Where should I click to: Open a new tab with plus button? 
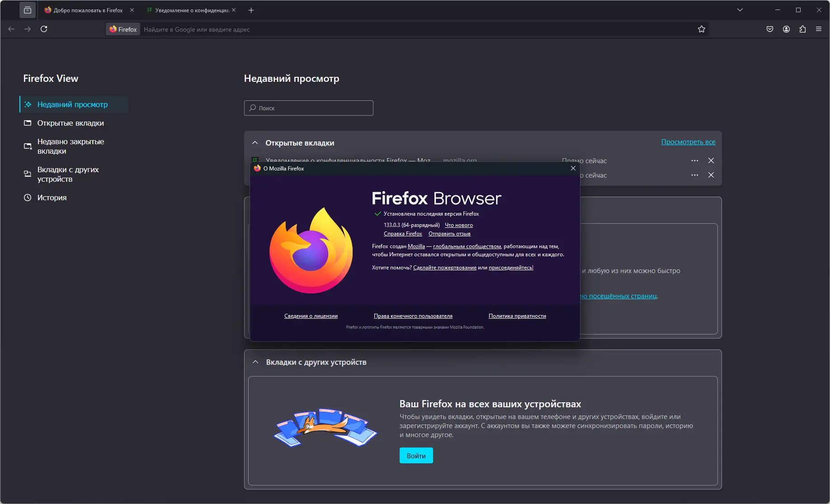pyautogui.click(x=251, y=10)
